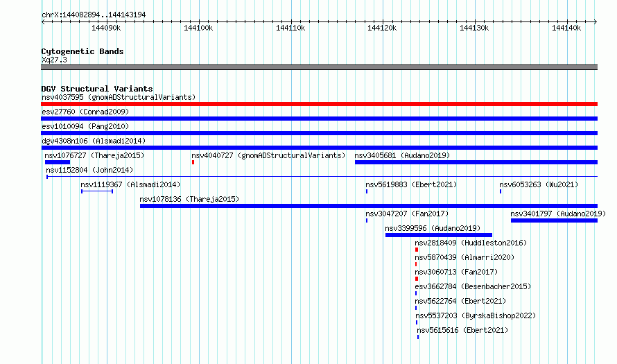Open nsv3047207 (Fan2017) label

[x=407, y=214]
